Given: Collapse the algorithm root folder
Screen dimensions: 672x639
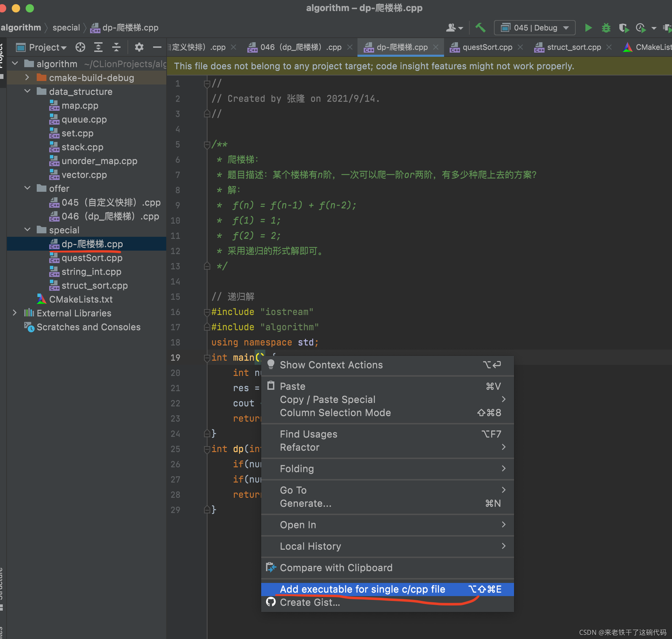Looking at the screenshot, I should point(15,64).
